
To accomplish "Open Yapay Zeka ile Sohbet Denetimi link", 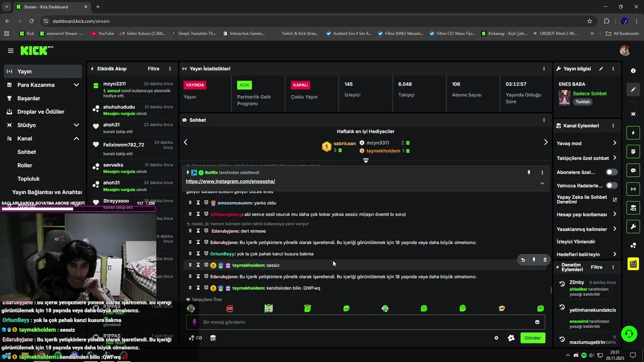I will coord(587,200).
